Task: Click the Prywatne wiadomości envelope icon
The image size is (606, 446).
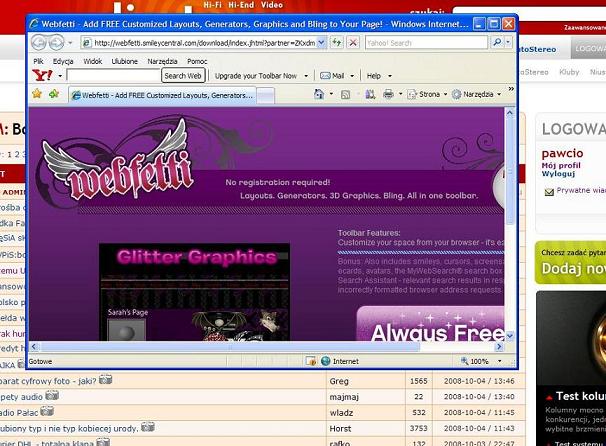Action: click(549, 192)
